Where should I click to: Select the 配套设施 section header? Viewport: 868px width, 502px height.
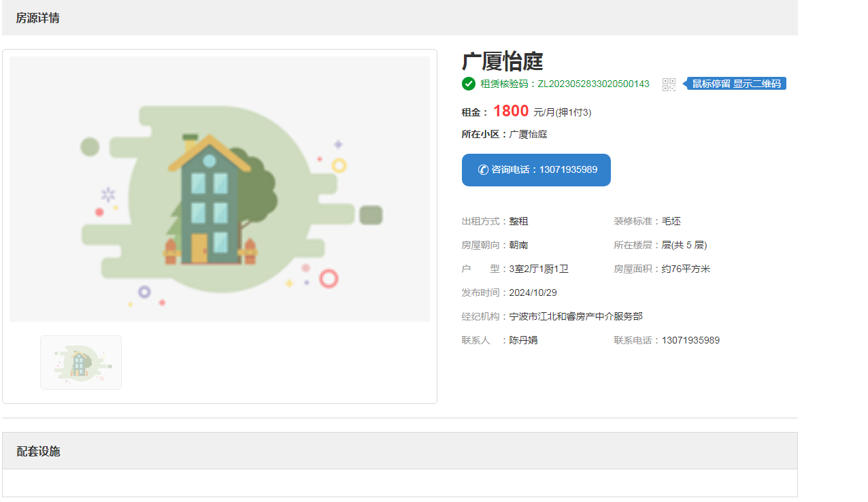39,451
